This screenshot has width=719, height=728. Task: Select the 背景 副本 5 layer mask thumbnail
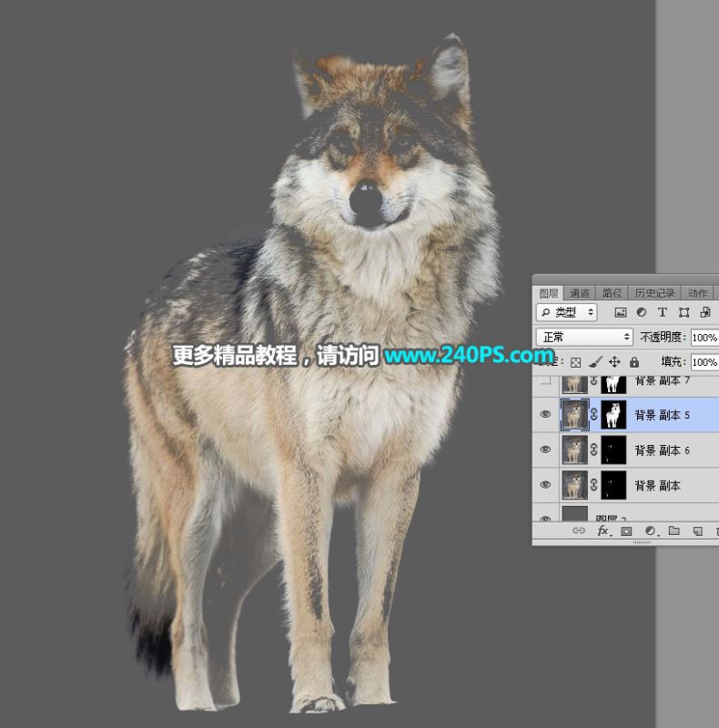613,414
